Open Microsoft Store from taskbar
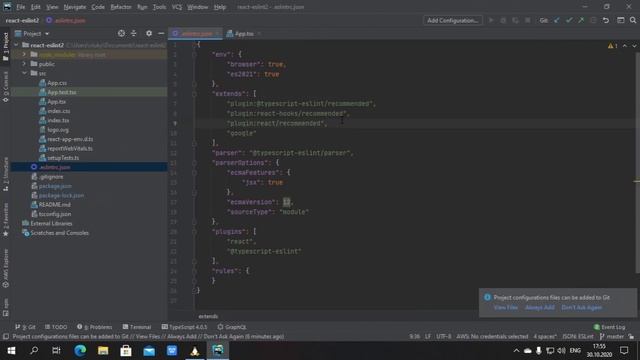This screenshot has height=360, width=640. pos(126,351)
